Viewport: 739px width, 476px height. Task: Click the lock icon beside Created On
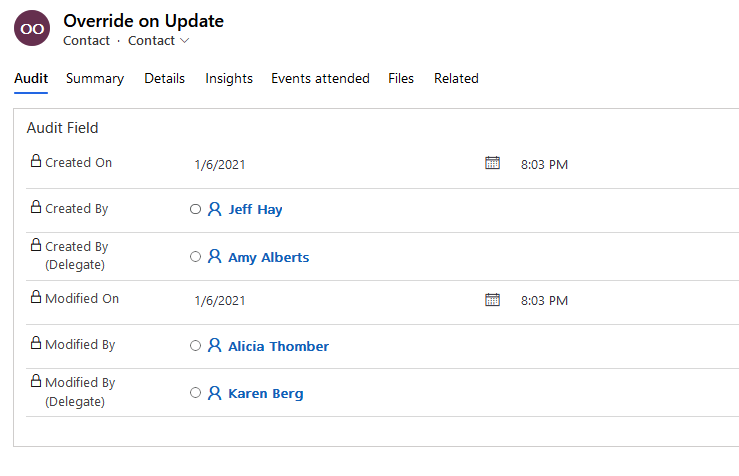tap(36, 162)
